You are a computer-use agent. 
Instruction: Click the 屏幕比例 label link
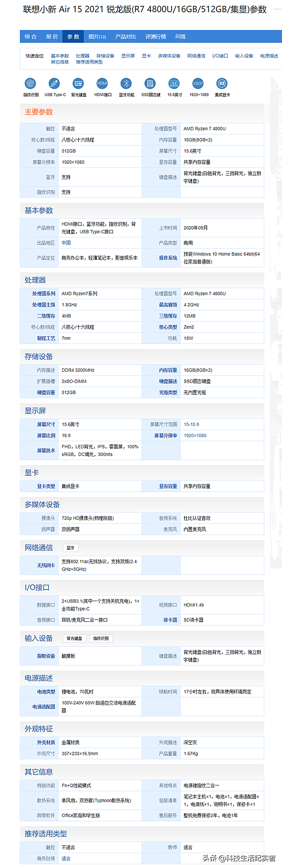point(46,435)
